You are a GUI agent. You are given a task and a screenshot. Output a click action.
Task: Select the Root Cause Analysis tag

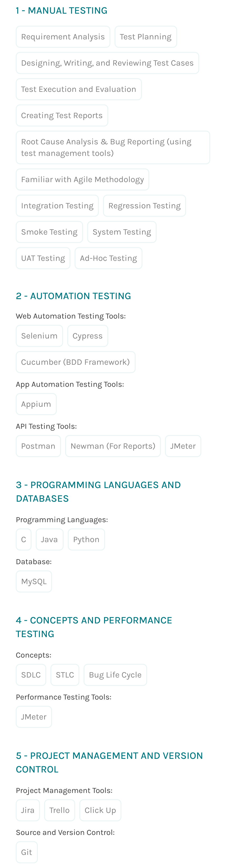coord(113,147)
